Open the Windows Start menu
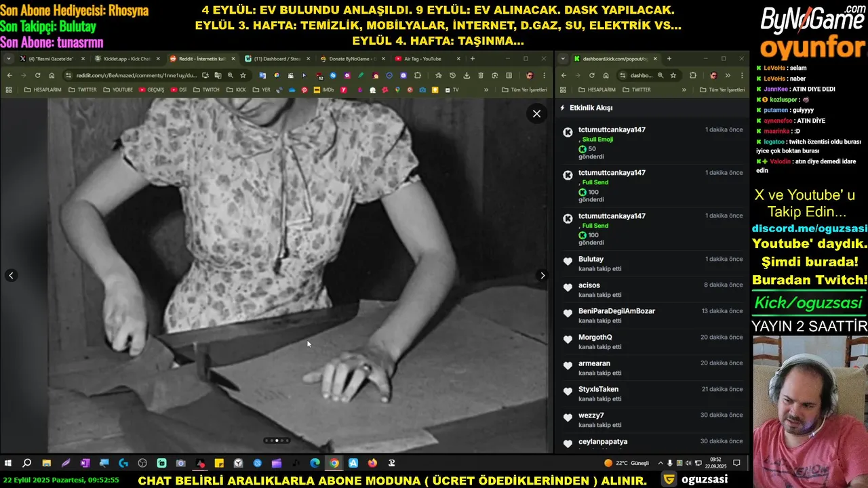The height and width of the screenshot is (488, 868). [x=8, y=463]
